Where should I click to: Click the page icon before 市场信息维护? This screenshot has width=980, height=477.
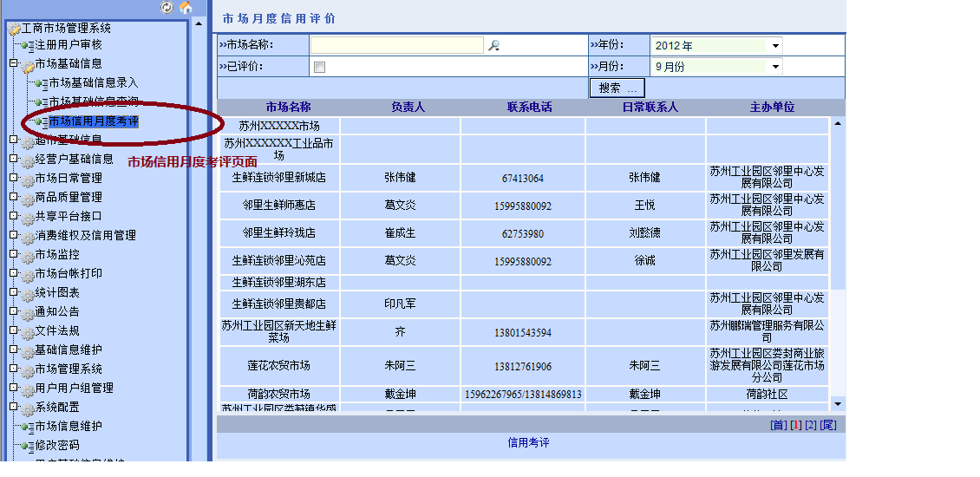28,427
